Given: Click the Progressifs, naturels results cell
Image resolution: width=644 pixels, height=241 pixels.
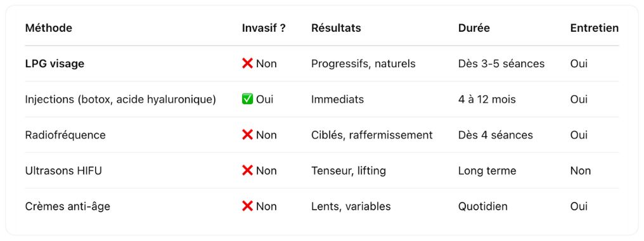Looking at the screenshot, I should tap(363, 64).
